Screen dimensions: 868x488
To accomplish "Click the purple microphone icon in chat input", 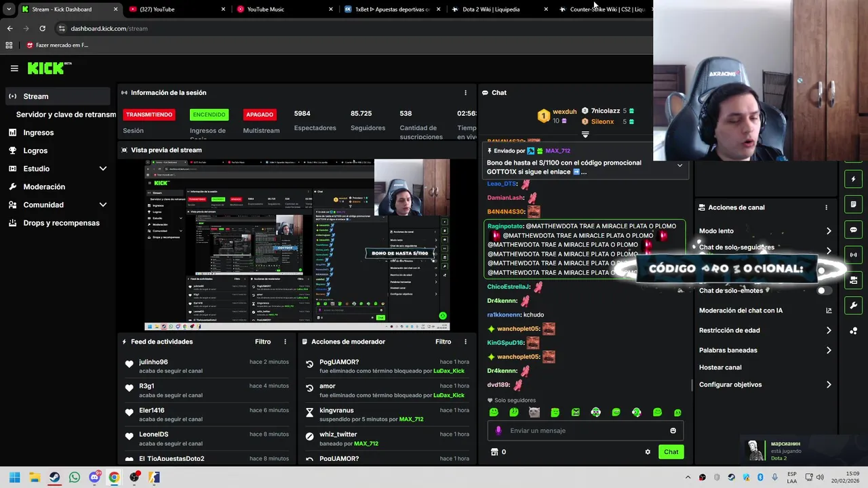I will (498, 430).
